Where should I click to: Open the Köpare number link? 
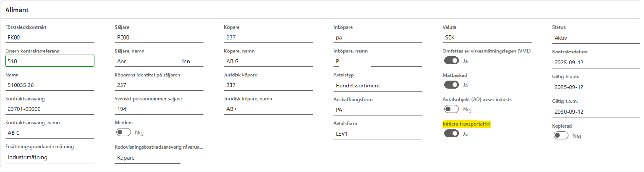point(231,37)
